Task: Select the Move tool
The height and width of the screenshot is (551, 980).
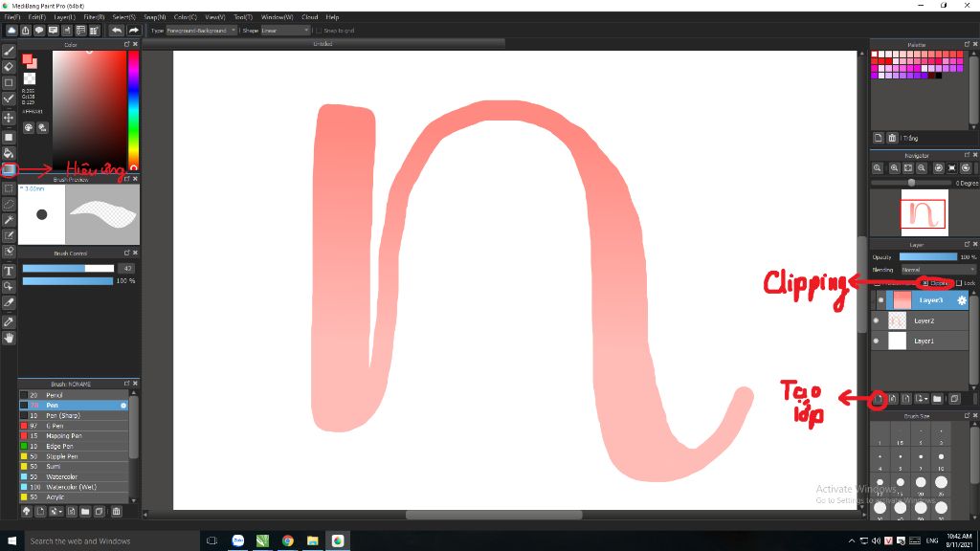Action: coord(9,118)
